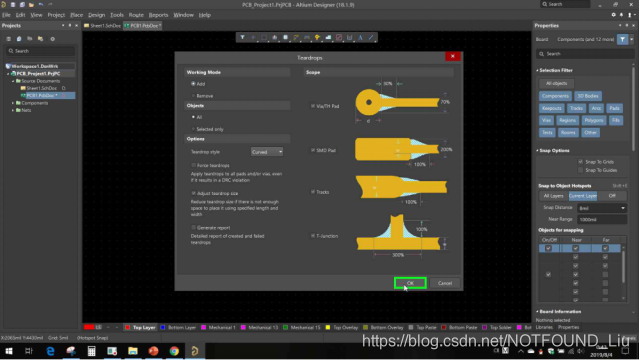The height and width of the screenshot is (360, 639).
Task: Select the Remove working mode radio button
Action: [x=193, y=96]
